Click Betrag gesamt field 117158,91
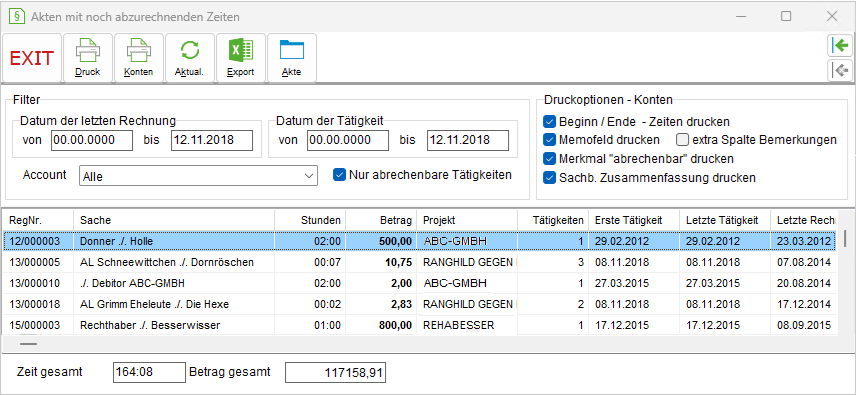 [336, 372]
